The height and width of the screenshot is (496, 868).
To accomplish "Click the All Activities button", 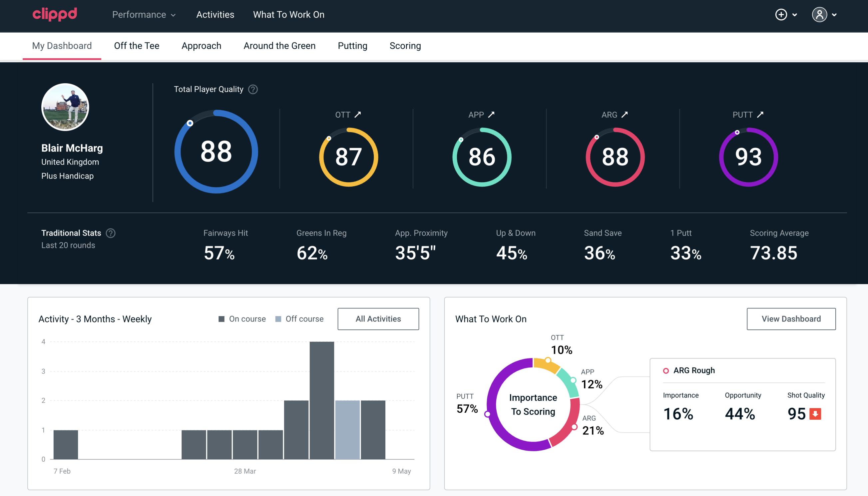I will tap(379, 319).
